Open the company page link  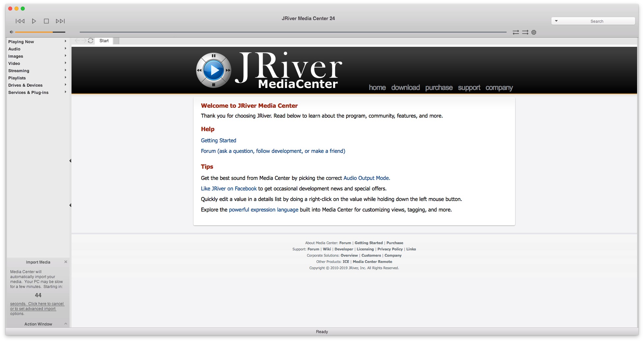(499, 88)
